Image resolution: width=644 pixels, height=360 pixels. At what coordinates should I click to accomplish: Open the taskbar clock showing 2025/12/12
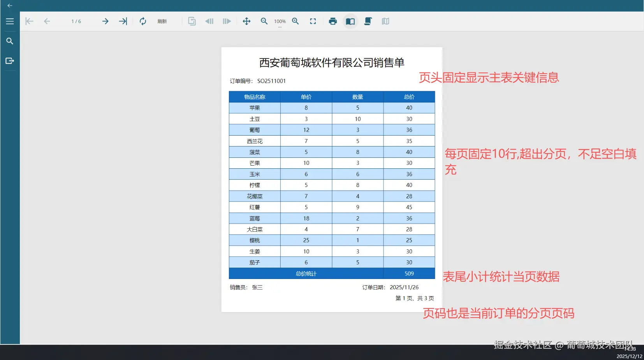(x=629, y=353)
